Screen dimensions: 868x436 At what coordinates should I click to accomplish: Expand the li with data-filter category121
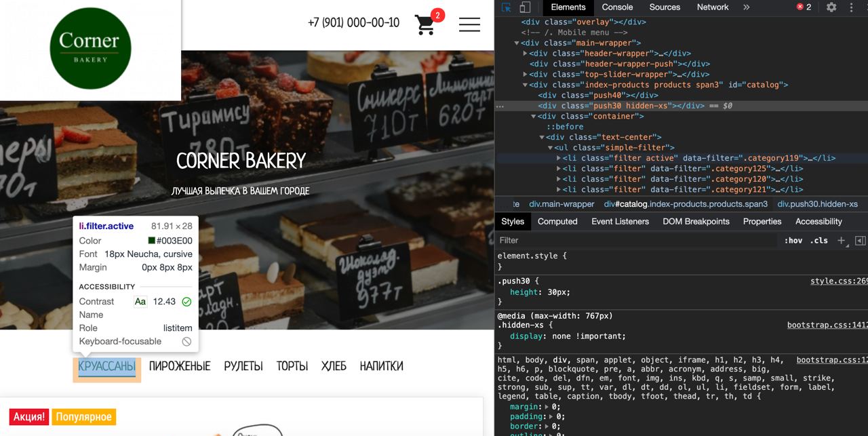tap(559, 190)
